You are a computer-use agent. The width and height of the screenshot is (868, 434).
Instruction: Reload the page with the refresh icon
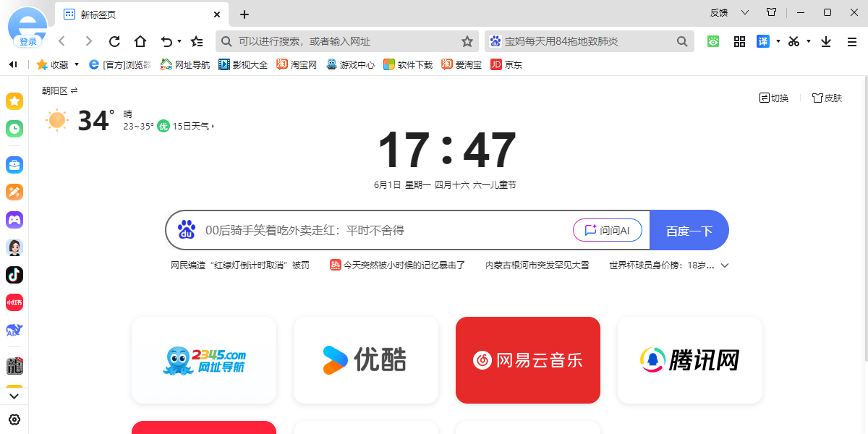pyautogui.click(x=114, y=41)
